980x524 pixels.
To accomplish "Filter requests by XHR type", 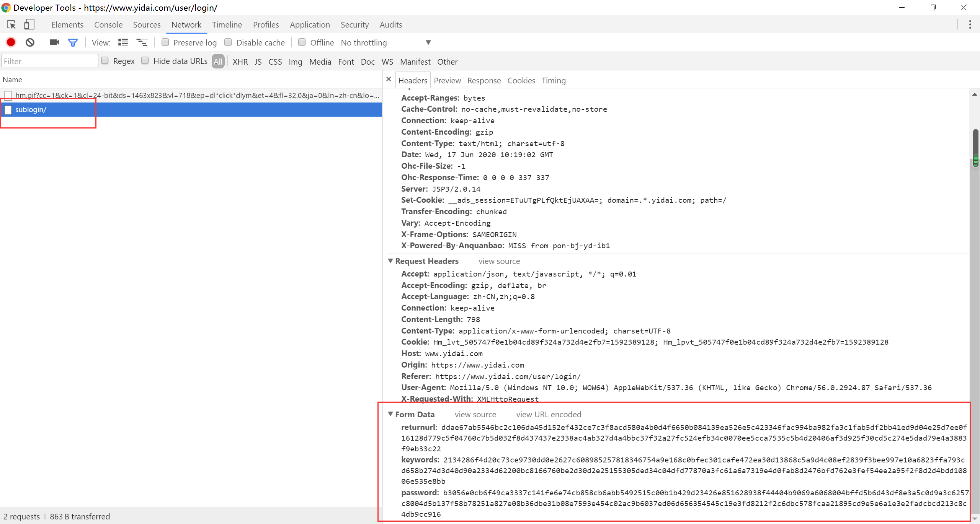I will point(240,62).
